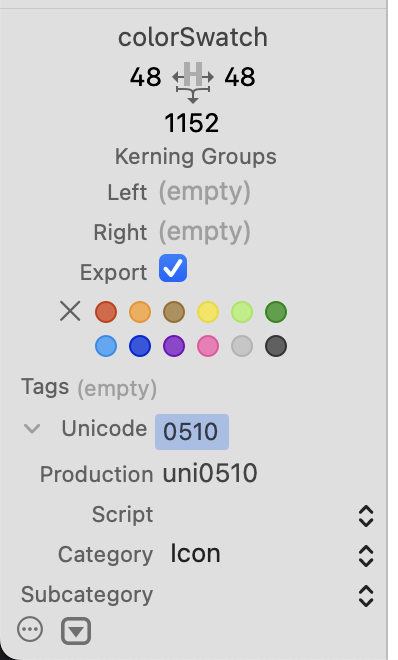Image resolution: width=398 pixels, height=660 pixels.
Task: Click the right kerning group field
Action: pyautogui.click(x=205, y=232)
